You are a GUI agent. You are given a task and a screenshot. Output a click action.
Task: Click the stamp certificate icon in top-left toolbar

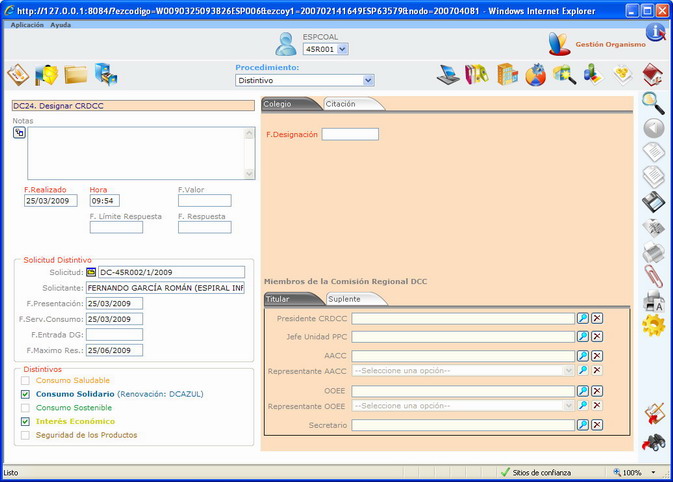click(18, 75)
